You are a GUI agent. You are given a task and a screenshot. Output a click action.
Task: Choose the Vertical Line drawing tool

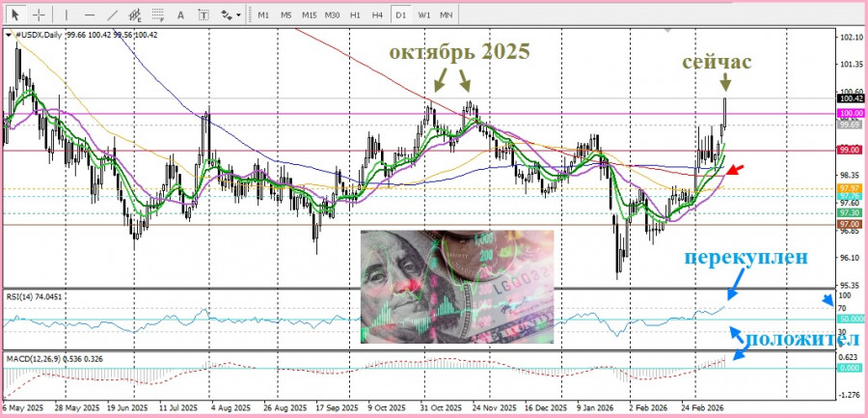click(66, 15)
